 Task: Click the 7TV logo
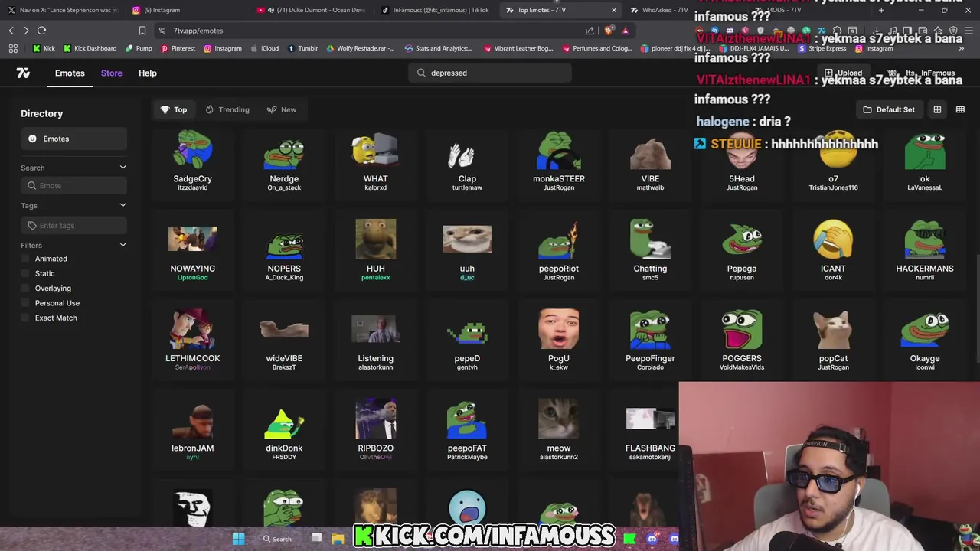[x=23, y=73]
